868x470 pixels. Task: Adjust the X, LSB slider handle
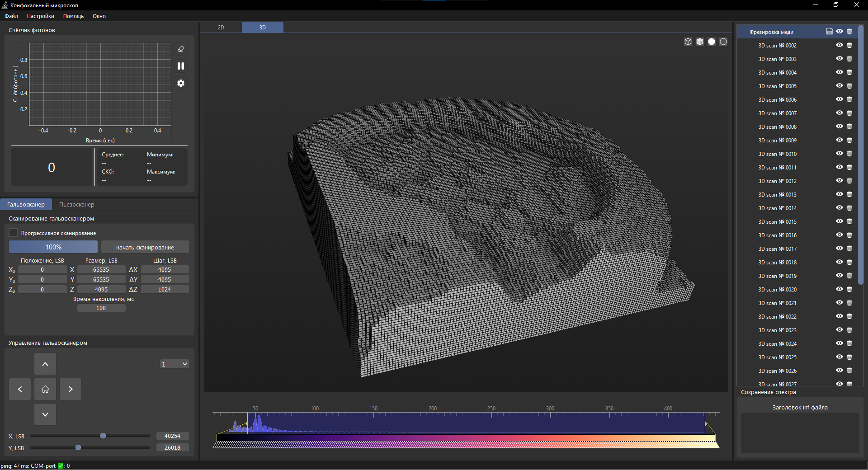click(103, 436)
